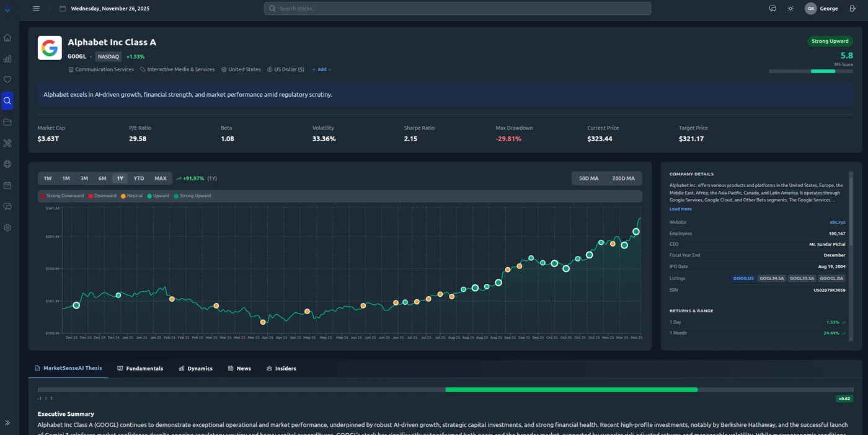The image size is (868, 435).
Task: Select the 3M chart range
Action: pos(84,178)
